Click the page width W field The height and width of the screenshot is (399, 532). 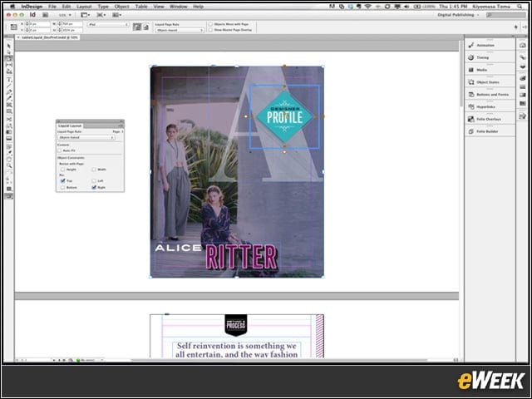pyautogui.click(x=71, y=24)
